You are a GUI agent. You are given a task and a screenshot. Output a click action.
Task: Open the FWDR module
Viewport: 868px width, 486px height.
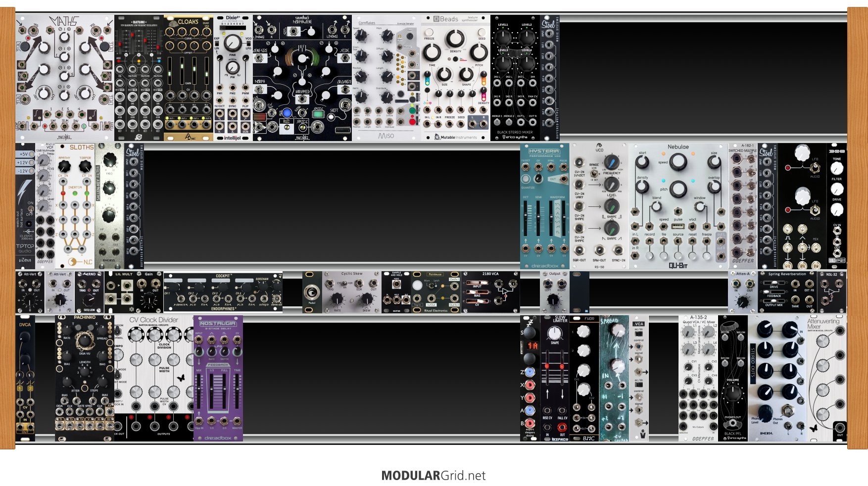tap(584, 378)
